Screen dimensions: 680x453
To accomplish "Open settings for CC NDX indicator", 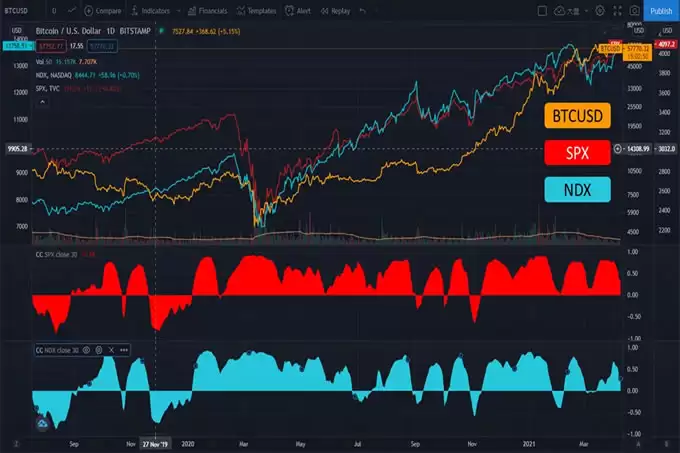I will [x=100, y=351].
